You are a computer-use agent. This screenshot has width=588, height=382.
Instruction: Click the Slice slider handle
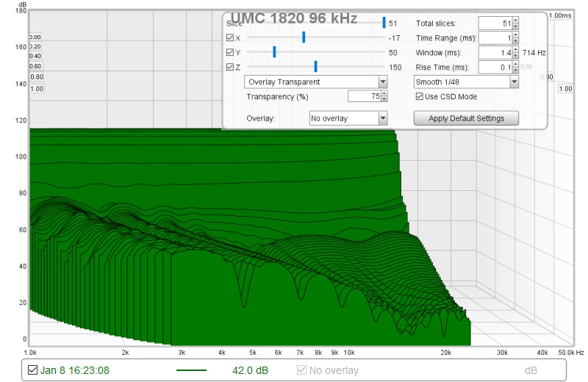tap(384, 23)
